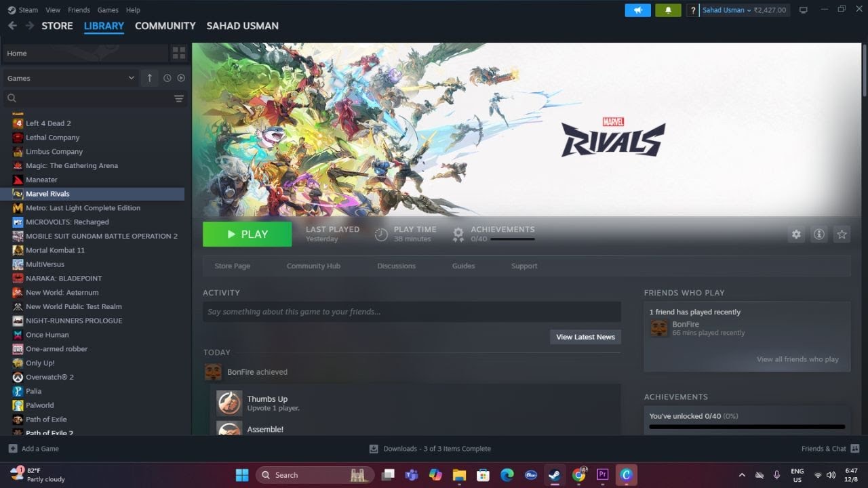Click the Add a Game plus icon
The width and height of the screenshot is (868, 488).
(x=13, y=449)
